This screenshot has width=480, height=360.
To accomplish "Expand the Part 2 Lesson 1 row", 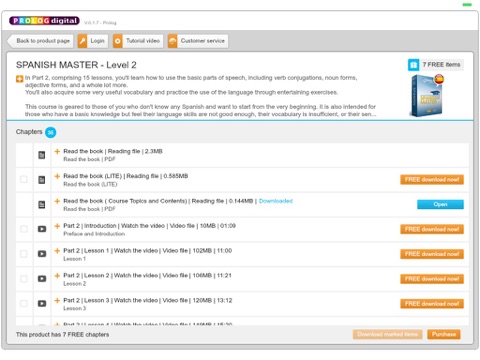I will pos(57,251).
